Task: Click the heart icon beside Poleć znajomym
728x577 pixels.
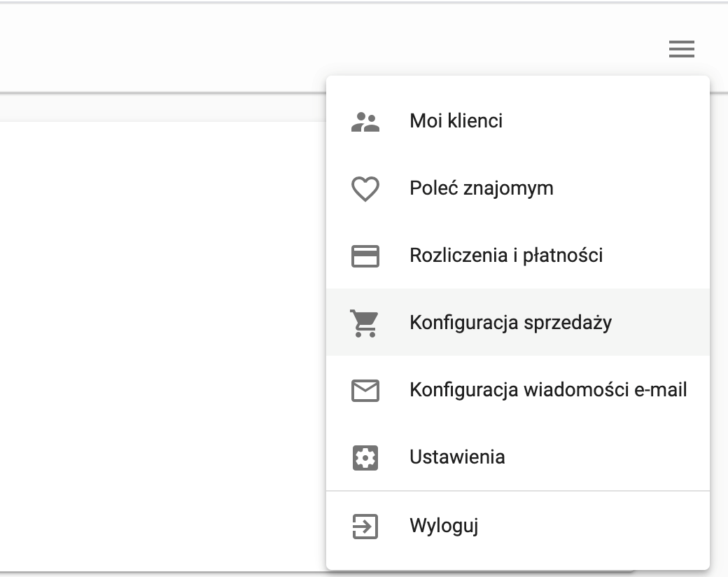Action: [365, 188]
